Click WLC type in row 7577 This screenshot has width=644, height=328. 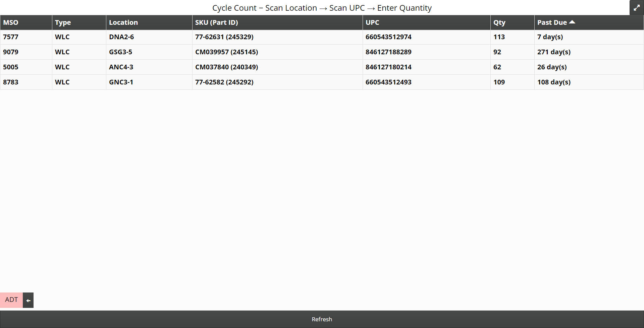tap(79, 37)
